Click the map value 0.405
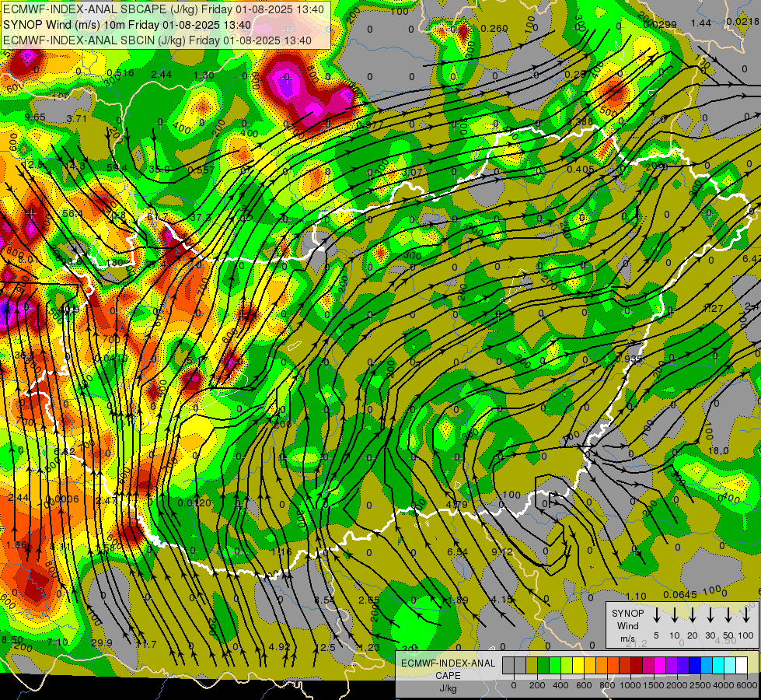Image resolution: width=761 pixels, height=700 pixels. pyautogui.click(x=581, y=169)
